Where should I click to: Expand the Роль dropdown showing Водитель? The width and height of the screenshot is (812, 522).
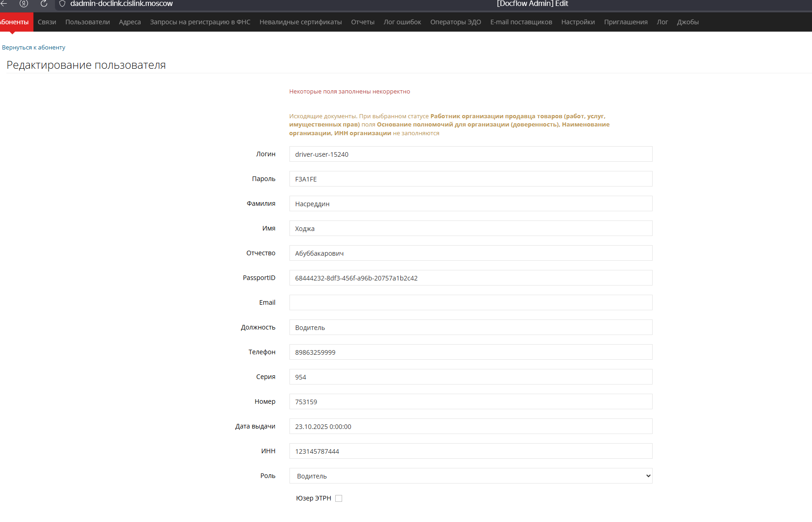click(x=471, y=476)
